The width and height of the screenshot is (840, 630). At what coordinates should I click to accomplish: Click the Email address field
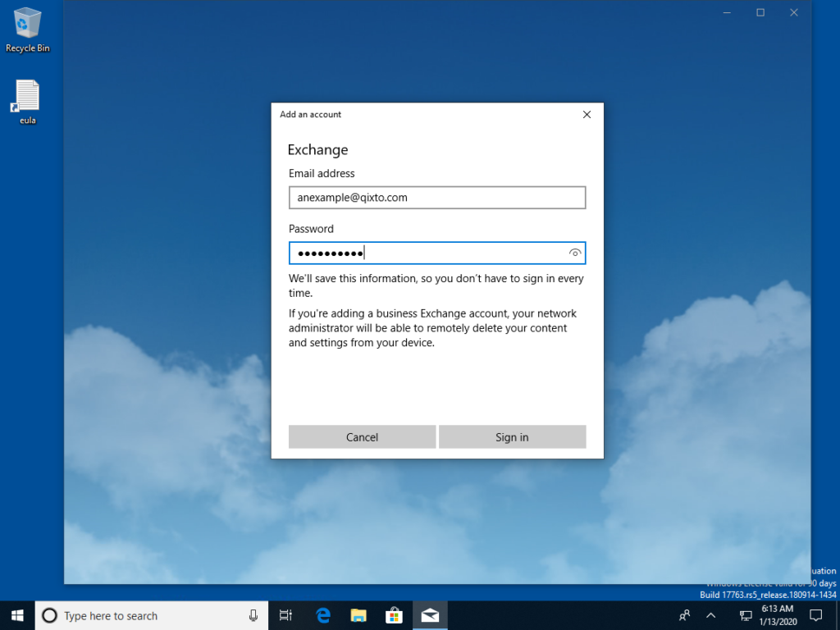(x=437, y=198)
